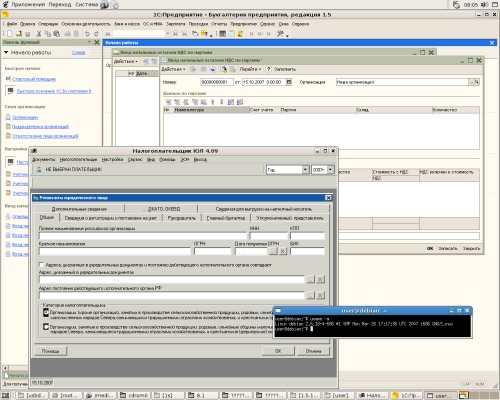The width and height of the screenshot is (500, 400).
Task: Click the 'Отмена' button in the requisites dialog
Action: coord(313,351)
